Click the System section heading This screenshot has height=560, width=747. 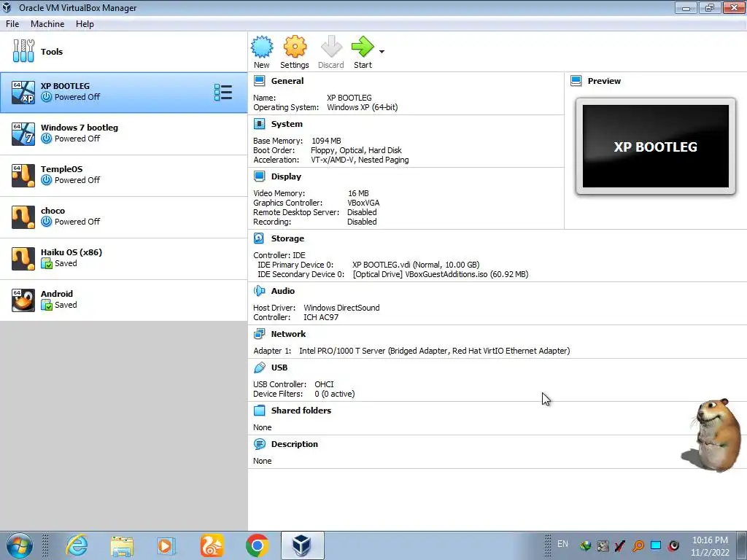coord(287,124)
